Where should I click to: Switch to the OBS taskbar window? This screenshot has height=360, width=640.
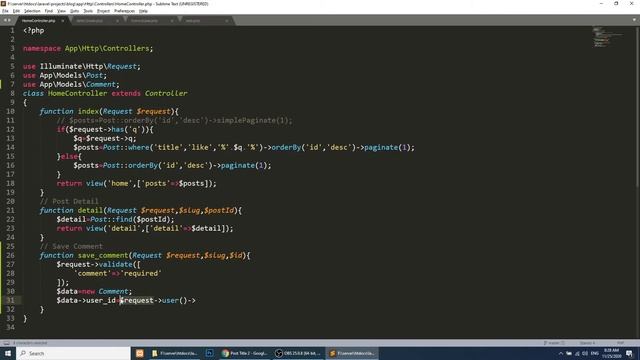298,353
